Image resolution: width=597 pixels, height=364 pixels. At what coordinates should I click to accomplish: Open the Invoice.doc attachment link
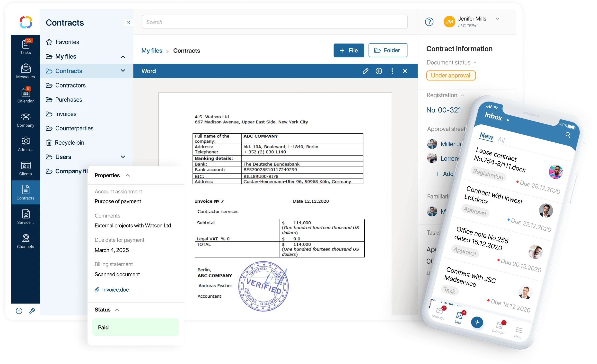pos(115,290)
